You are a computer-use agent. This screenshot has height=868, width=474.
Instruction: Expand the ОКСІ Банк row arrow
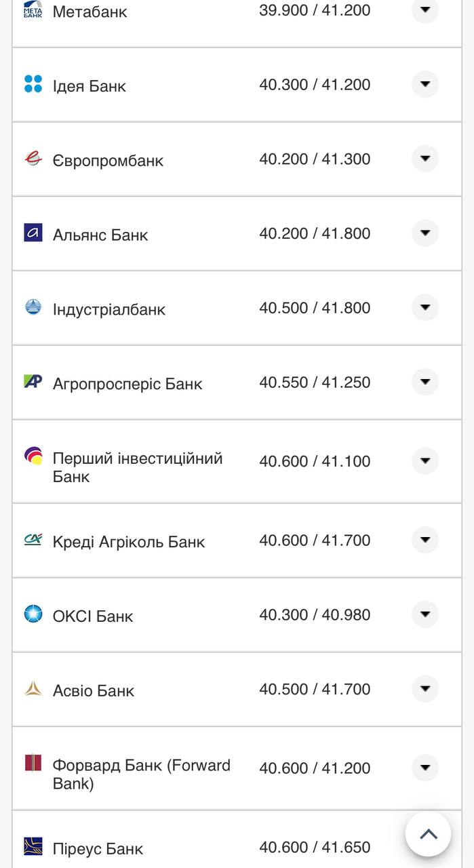[x=425, y=614]
